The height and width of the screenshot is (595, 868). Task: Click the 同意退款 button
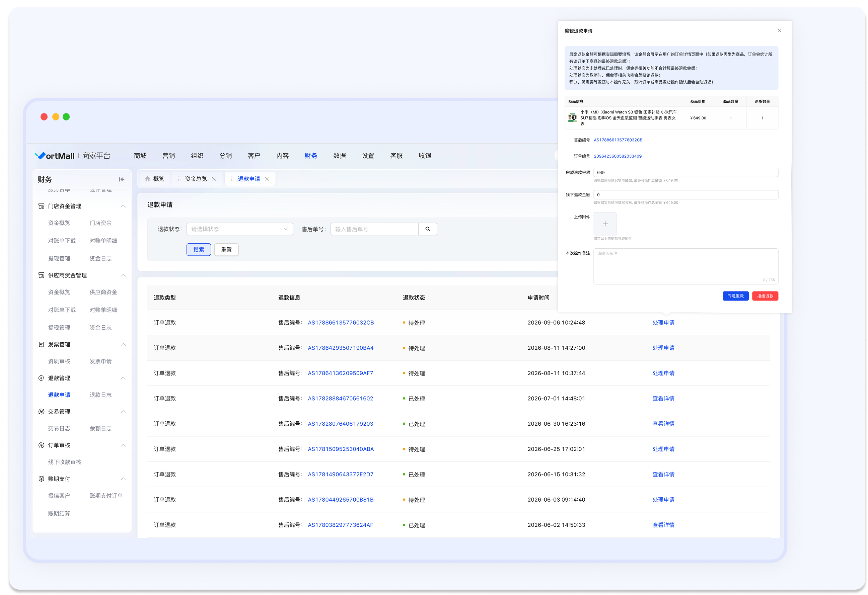[736, 296]
